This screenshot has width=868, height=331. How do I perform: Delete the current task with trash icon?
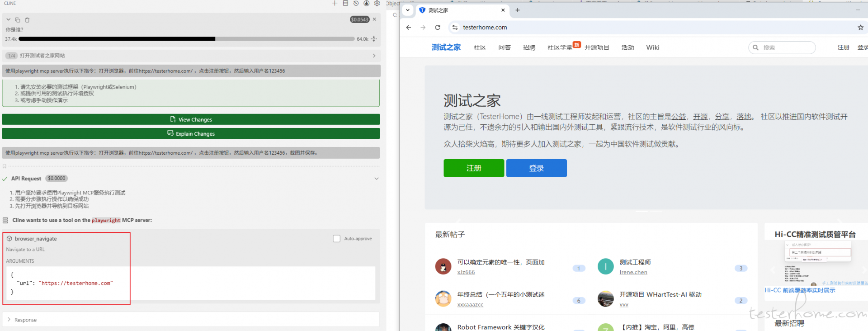[27, 20]
